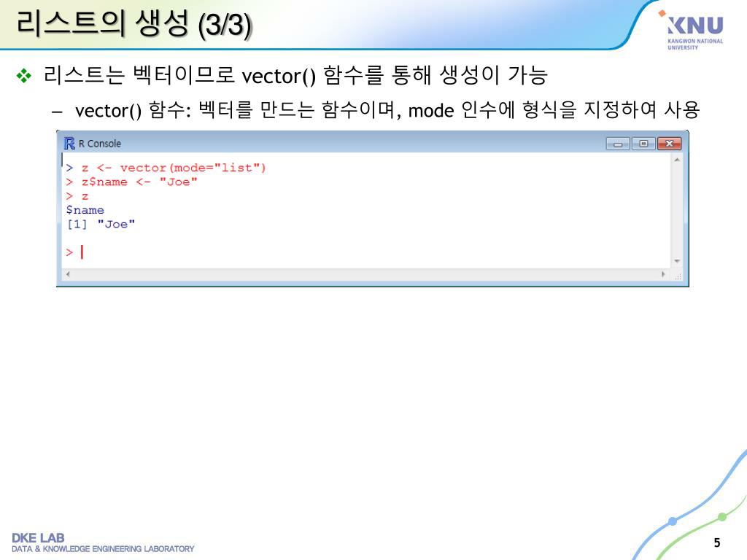Click the horizontal scrollbar right arrow
The width and height of the screenshot is (747, 560).
[x=662, y=274]
